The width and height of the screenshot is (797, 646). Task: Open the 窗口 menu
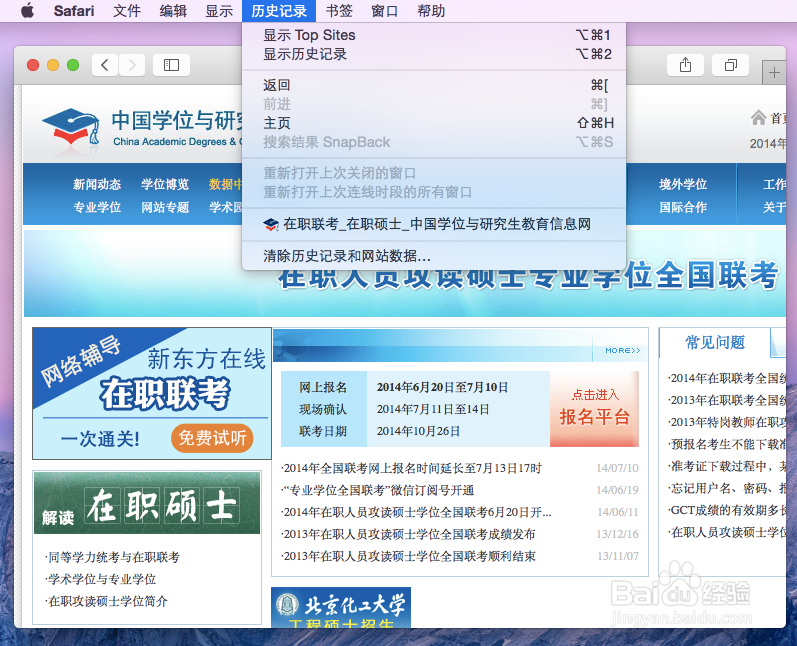coord(385,11)
